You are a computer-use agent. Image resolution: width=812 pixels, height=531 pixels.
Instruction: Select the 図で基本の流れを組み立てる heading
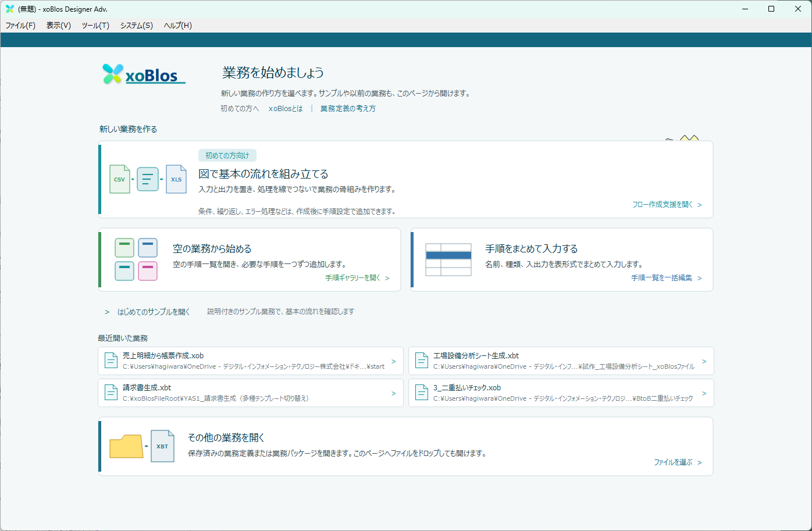(263, 174)
